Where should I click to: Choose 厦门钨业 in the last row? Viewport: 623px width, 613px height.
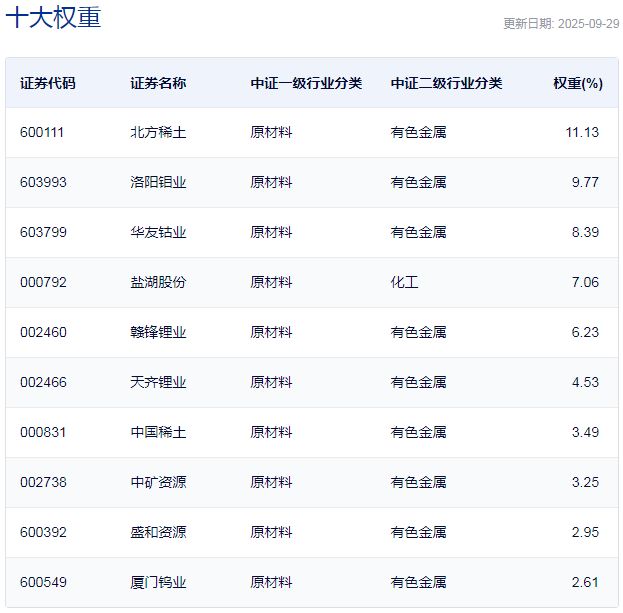(158, 582)
